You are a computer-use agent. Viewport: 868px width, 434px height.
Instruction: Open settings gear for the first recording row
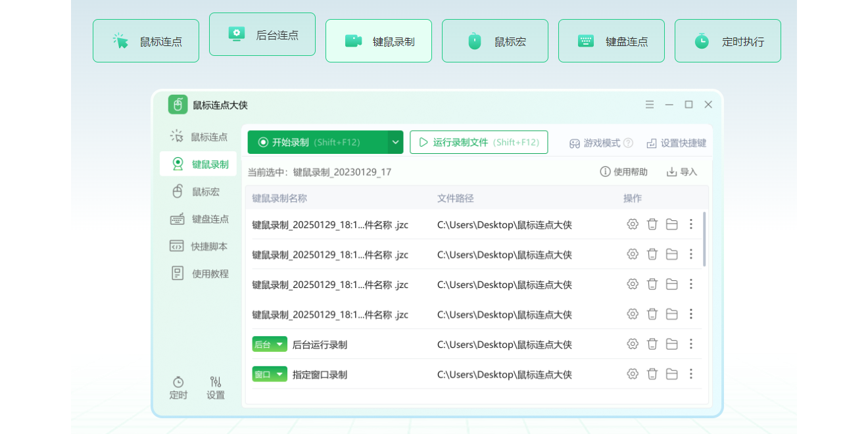pos(632,224)
